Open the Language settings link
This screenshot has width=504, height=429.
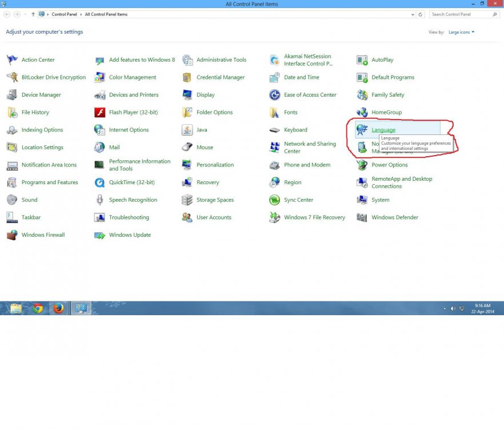point(383,130)
